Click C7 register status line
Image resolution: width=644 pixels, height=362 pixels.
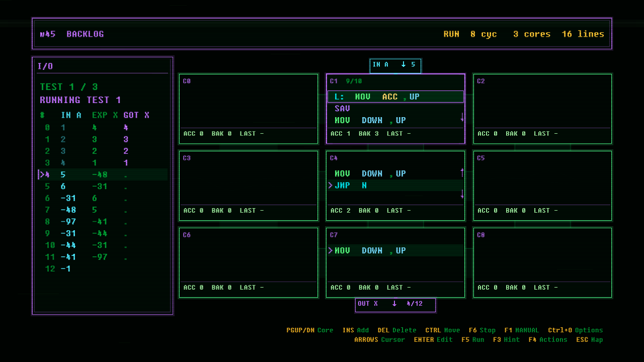coord(370,288)
